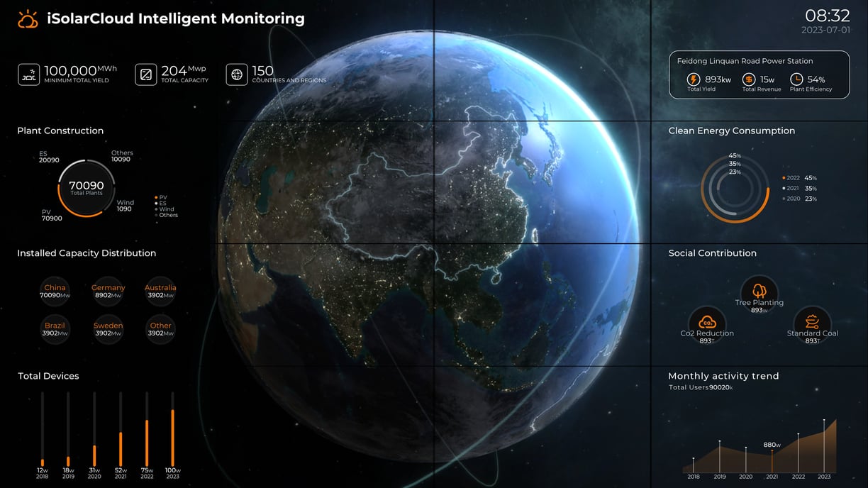Select the Other capacity bubble
The height and width of the screenshot is (488, 868).
click(x=160, y=329)
